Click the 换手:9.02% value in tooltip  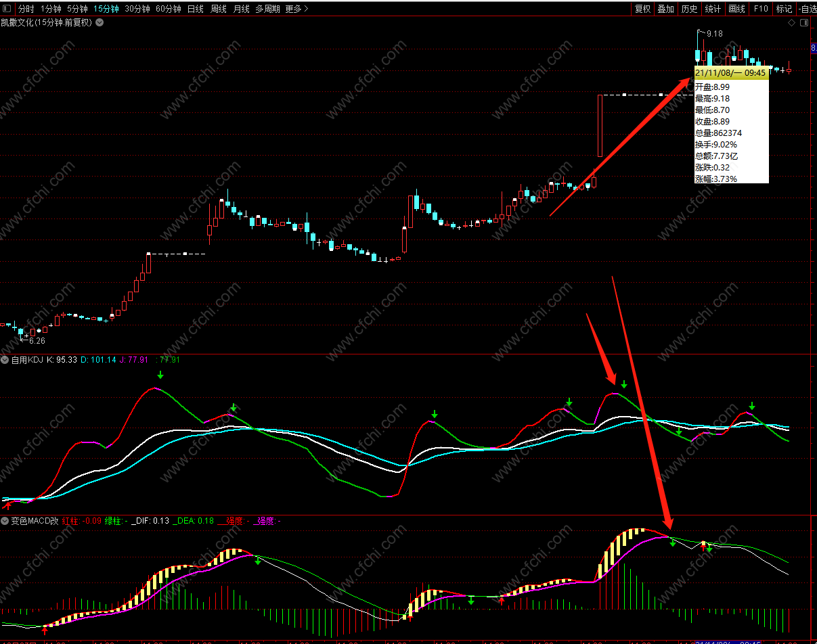point(716,144)
